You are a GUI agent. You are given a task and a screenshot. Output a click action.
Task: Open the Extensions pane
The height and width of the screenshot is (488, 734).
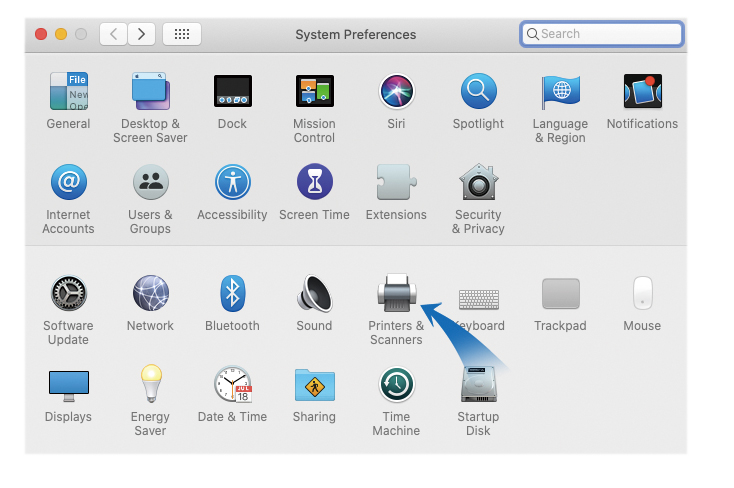396,182
